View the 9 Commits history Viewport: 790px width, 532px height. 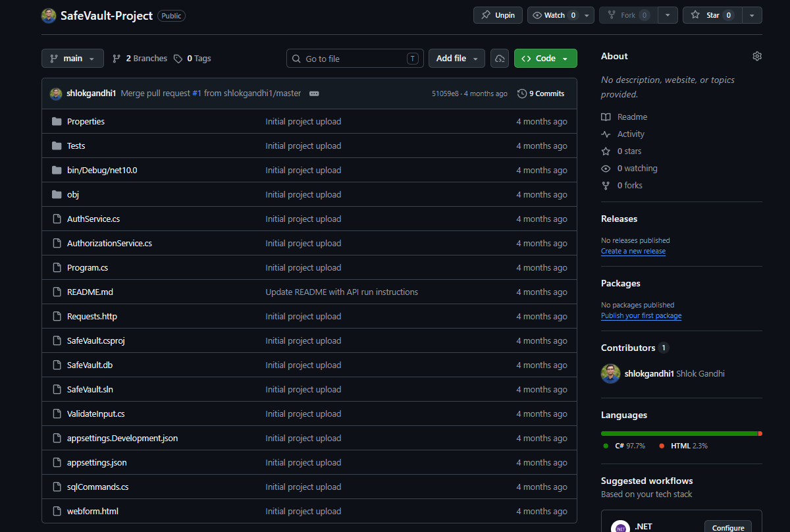point(541,93)
